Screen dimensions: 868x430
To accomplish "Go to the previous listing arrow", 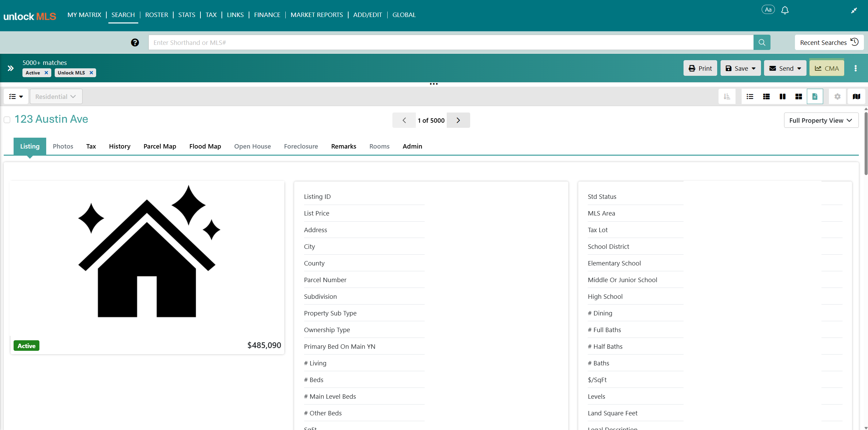I will 404,120.
